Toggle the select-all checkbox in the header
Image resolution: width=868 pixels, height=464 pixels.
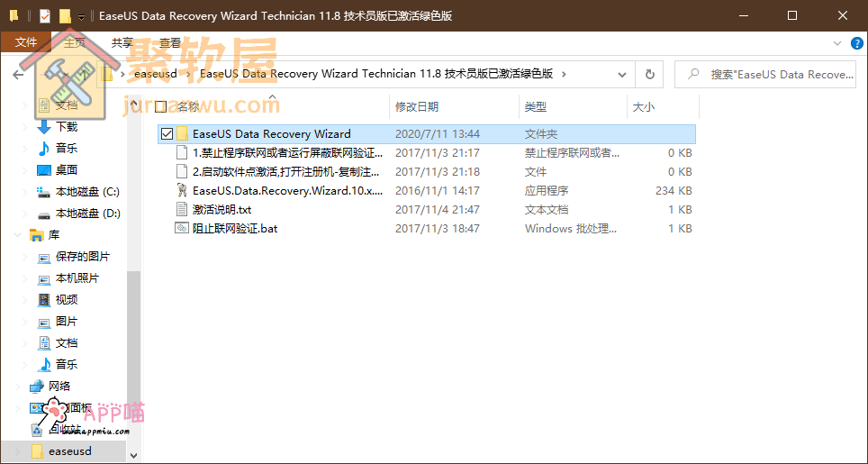[x=161, y=106]
